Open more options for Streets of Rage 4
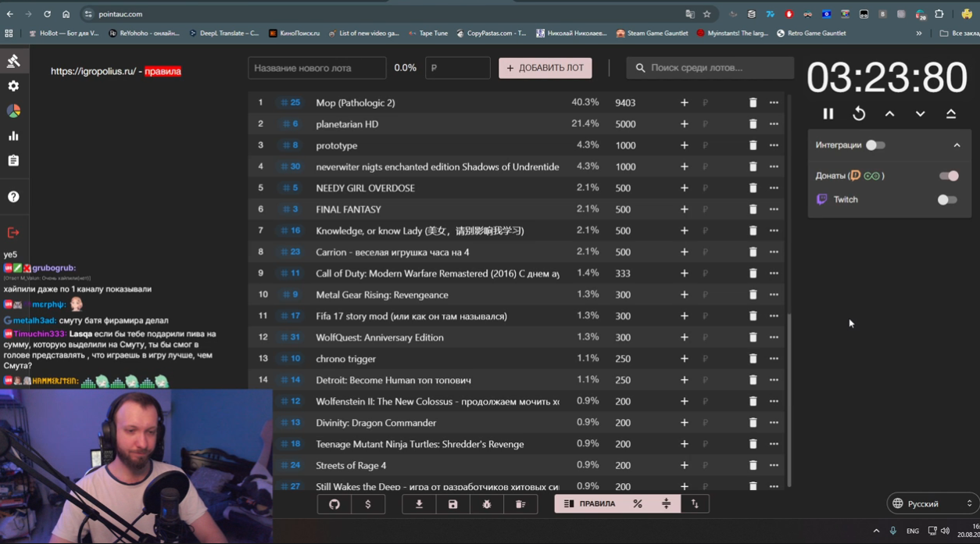The height and width of the screenshot is (544, 980). pos(774,465)
